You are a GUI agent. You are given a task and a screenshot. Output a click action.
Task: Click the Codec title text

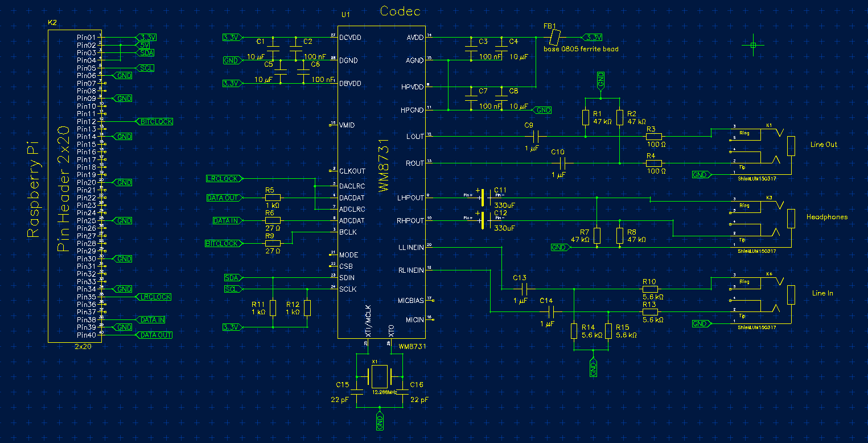(x=400, y=11)
